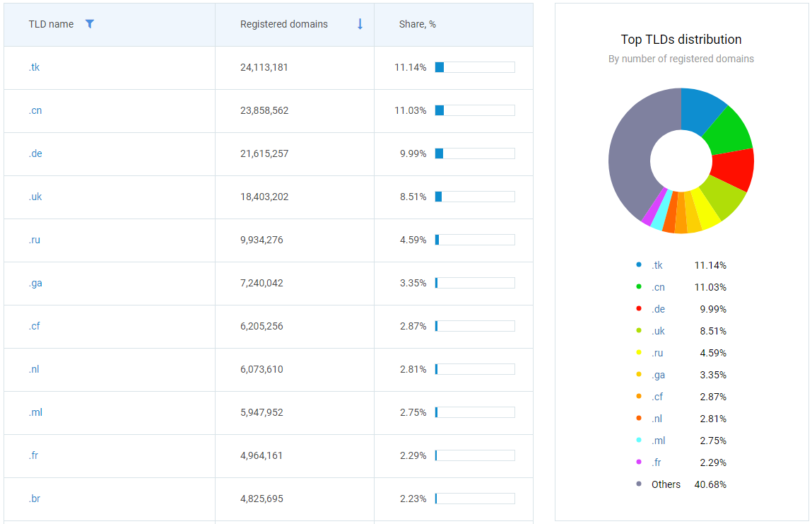
Task: Click the .ru legend link in chart panel
Action: 657,353
